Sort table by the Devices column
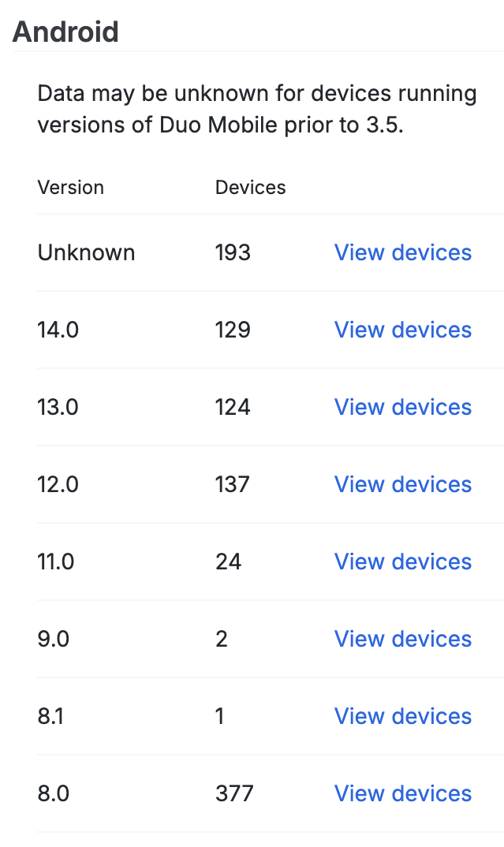The width and height of the screenshot is (504, 847). (x=250, y=187)
